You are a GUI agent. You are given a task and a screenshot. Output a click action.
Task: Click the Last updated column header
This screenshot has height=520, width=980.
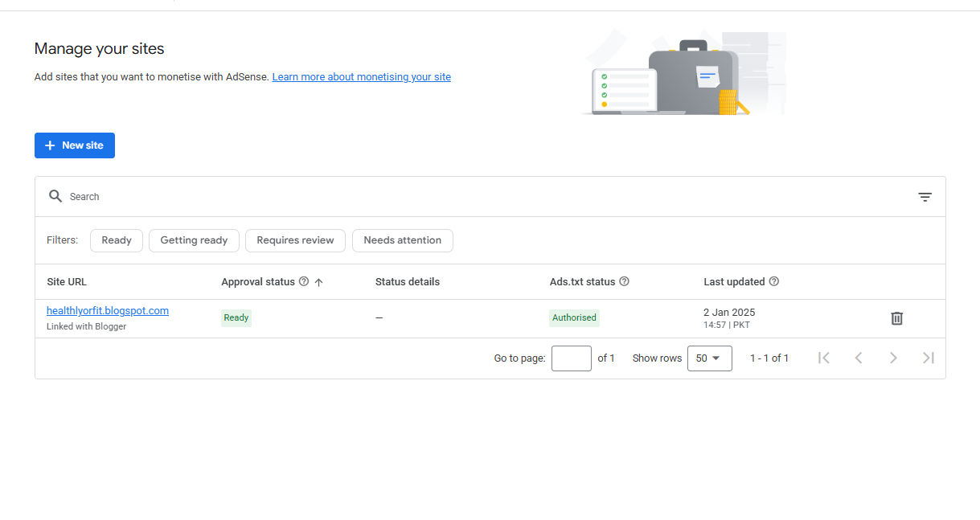734,282
